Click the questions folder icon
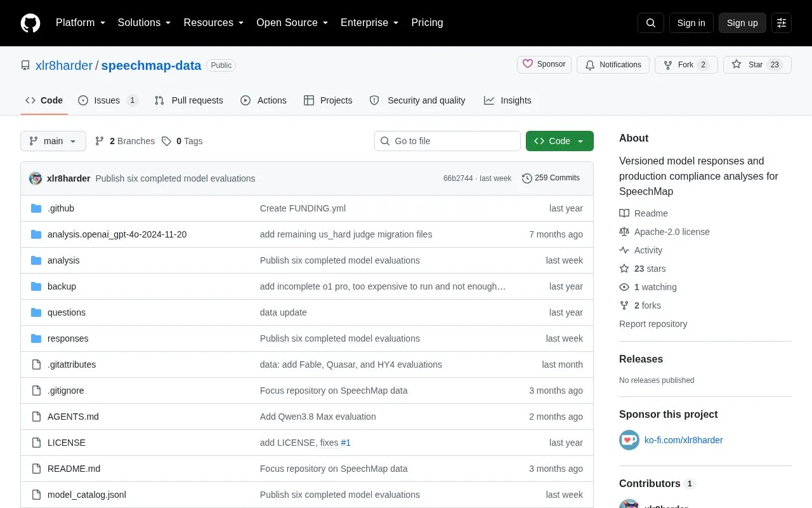 (36, 312)
